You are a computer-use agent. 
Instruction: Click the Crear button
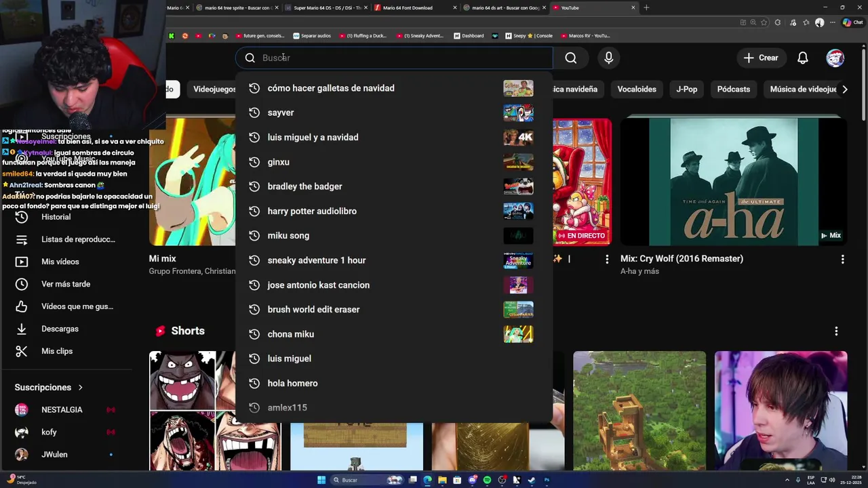761,58
